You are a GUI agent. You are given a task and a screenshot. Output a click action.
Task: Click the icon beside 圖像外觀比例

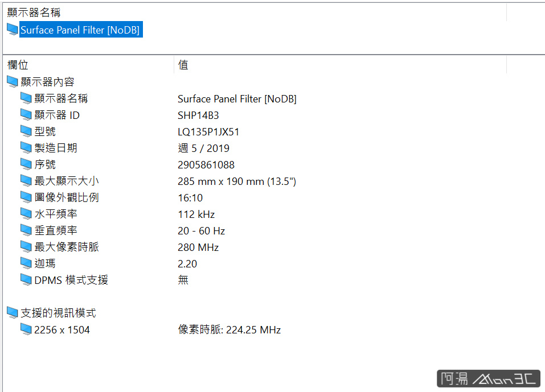(x=26, y=197)
